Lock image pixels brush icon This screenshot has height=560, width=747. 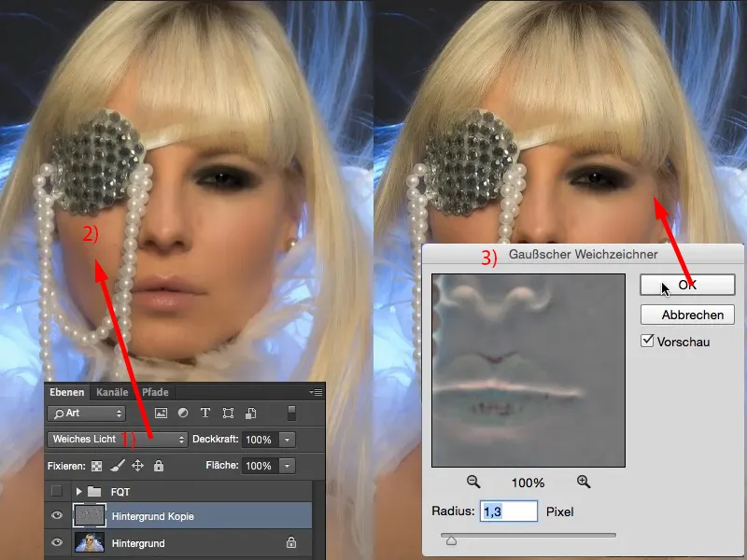(x=118, y=465)
